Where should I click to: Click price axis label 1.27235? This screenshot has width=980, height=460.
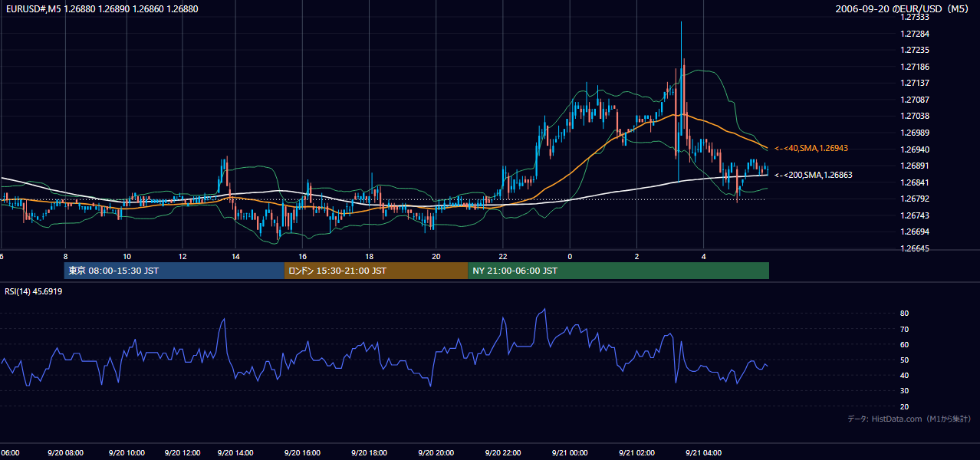click(x=914, y=51)
